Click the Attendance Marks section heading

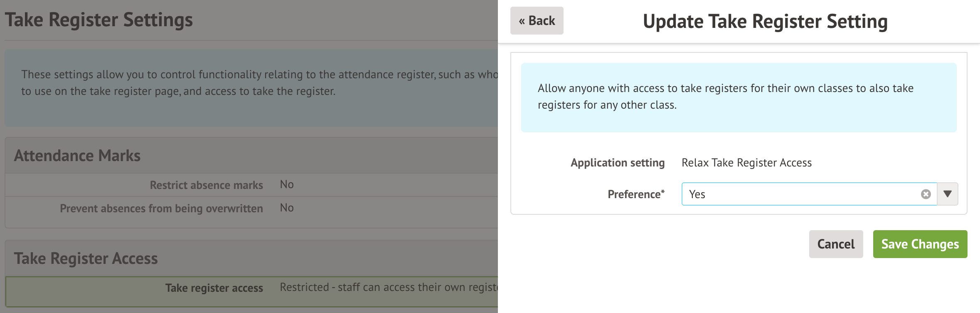pos(77,156)
